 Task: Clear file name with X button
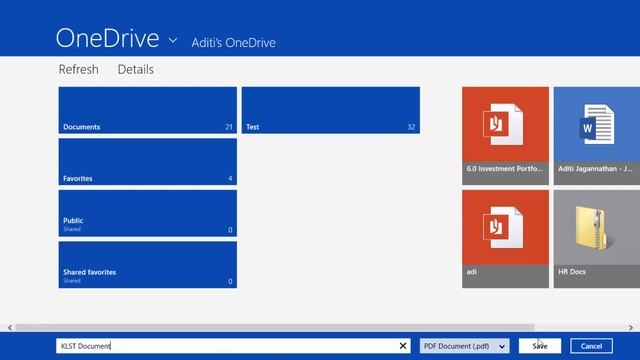tap(403, 346)
